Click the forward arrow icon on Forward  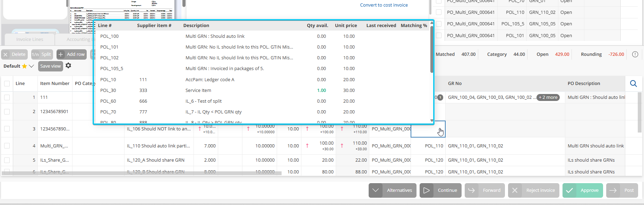[472, 190]
